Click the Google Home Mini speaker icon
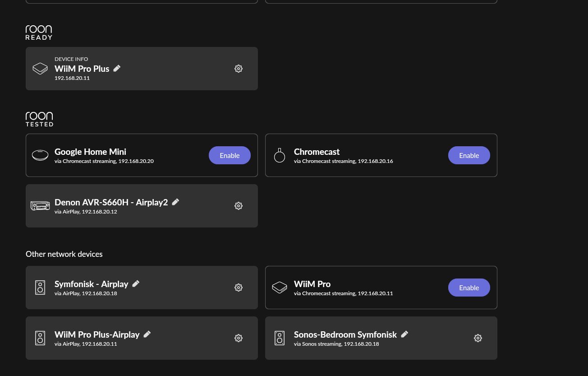The height and width of the screenshot is (376, 588). click(40, 155)
